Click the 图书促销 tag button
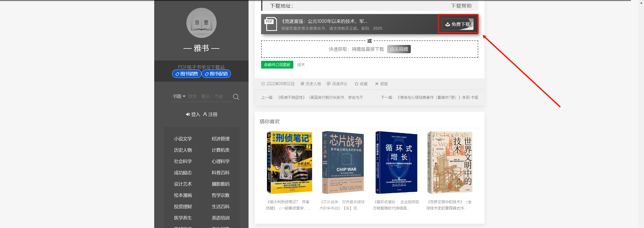The height and width of the screenshot is (228, 644). pyautogui.click(x=216, y=74)
